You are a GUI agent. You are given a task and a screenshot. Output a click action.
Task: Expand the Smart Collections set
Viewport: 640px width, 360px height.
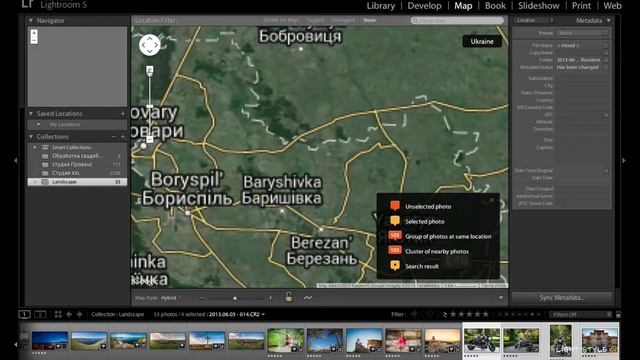pyautogui.click(x=35, y=147)
